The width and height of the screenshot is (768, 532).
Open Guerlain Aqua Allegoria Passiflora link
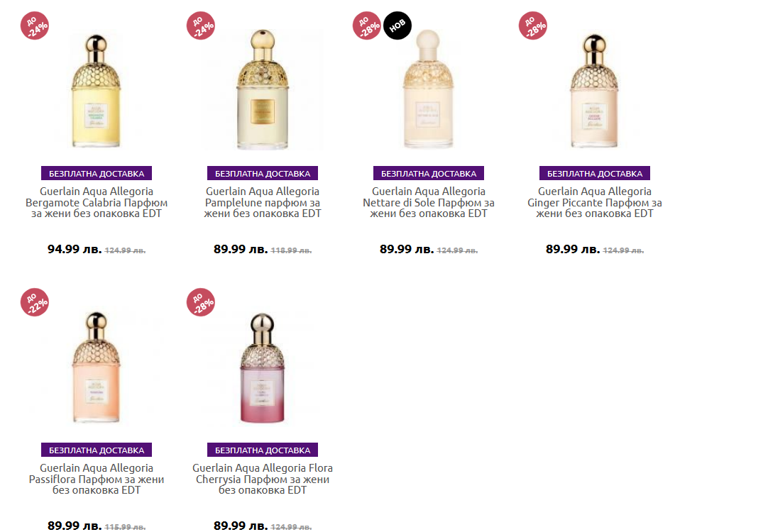pyautogui.click(x=97, y=479)
